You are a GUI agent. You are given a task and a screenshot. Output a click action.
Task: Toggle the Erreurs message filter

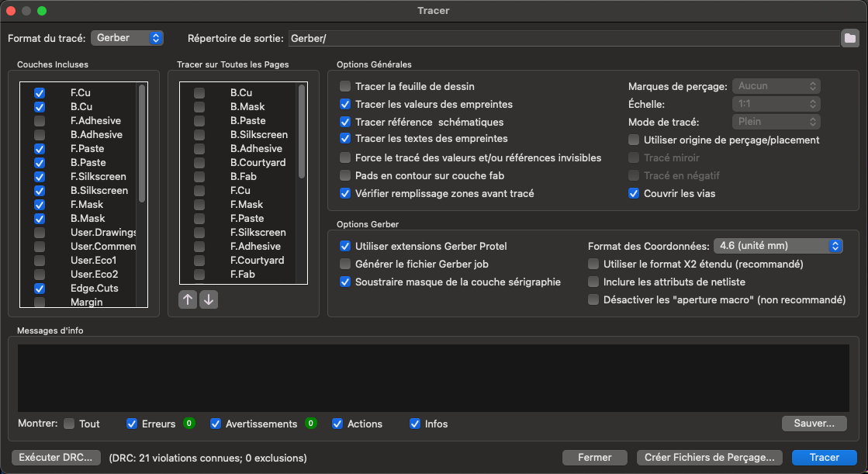(132, 424)
